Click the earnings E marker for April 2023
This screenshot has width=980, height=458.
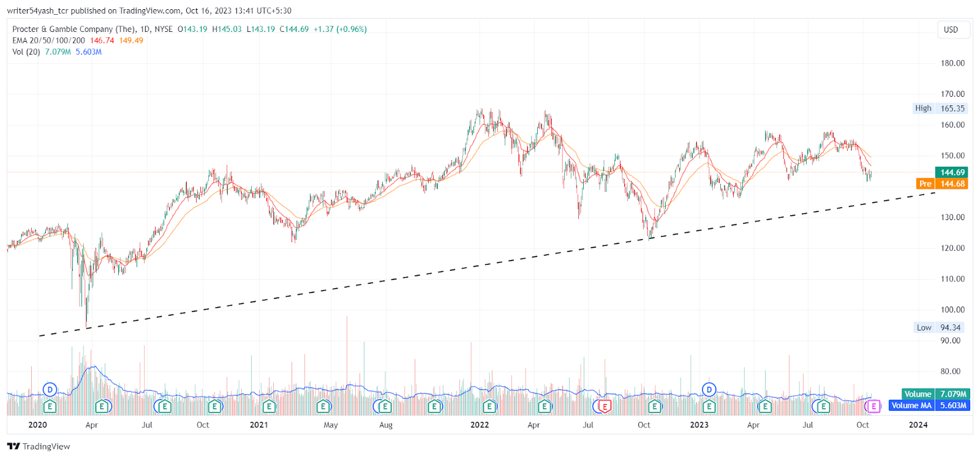pos(765,406)
